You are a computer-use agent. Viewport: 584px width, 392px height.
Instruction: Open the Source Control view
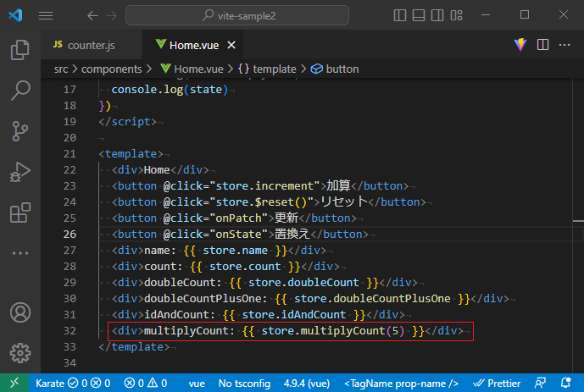(20, 131)
